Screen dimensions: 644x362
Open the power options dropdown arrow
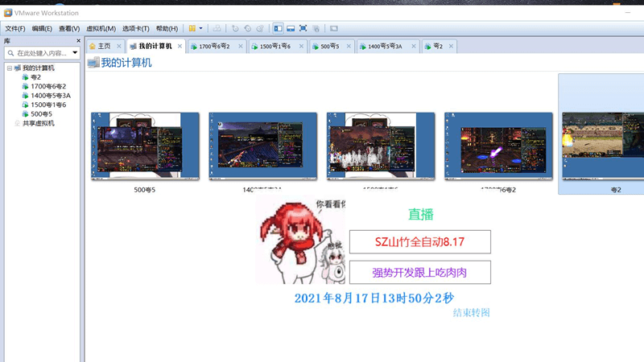point(200,28)
